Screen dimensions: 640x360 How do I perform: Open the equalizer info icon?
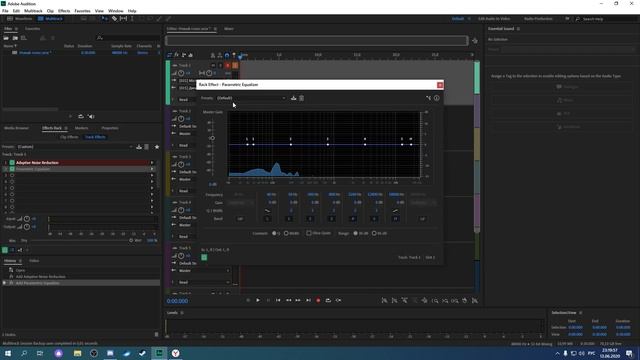tap(436, 98)
